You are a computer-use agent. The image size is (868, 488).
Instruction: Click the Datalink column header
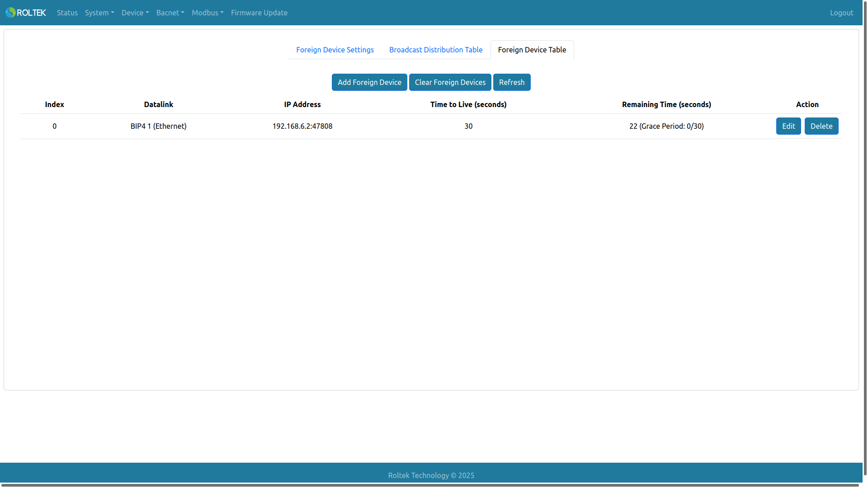coord(159,104)
